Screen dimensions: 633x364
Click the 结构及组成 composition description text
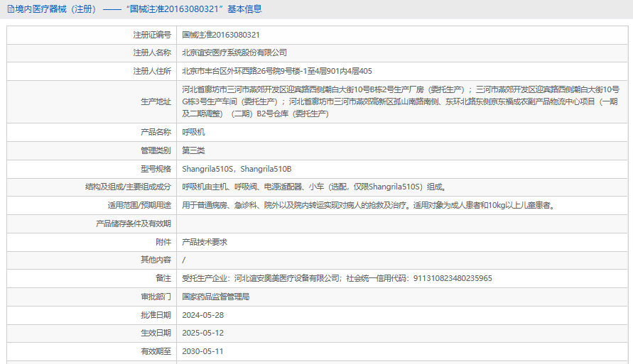tap(313, 187)
